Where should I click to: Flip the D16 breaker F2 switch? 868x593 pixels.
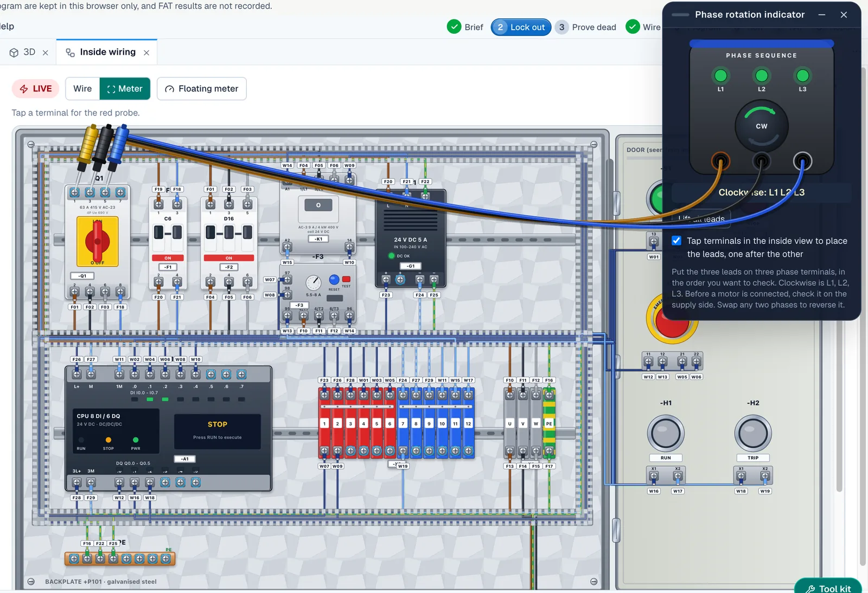pos(229,233)
